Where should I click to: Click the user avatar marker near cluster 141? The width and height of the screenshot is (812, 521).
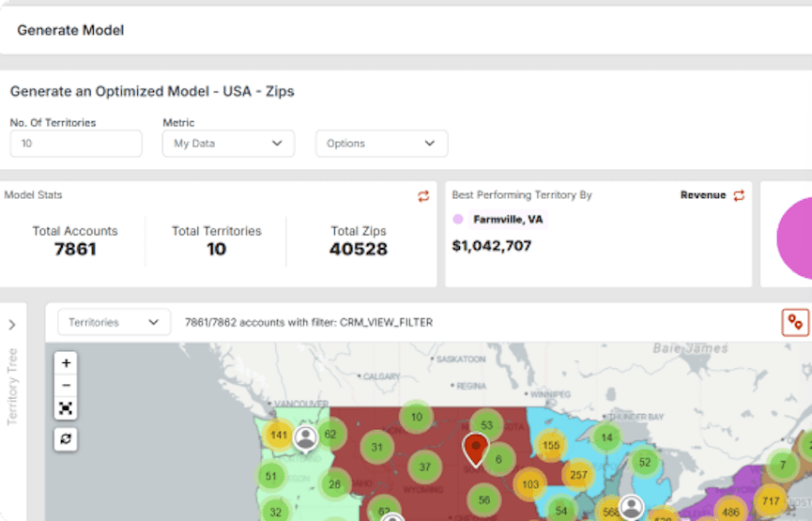pyautogui.click(x=305, y=438)
